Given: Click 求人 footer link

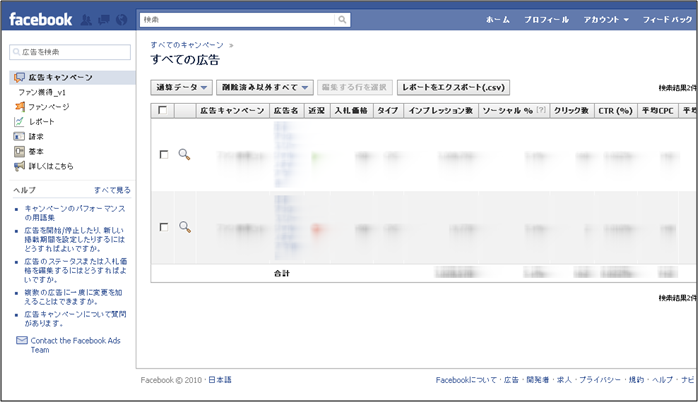Looking at the screenshot, I should (x=564, y=380).
